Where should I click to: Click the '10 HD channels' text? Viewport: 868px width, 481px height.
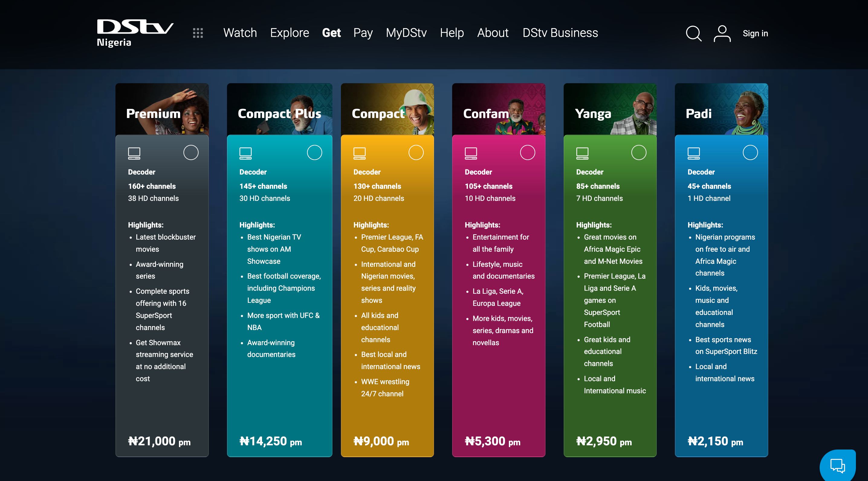click(x=490, y=198)
